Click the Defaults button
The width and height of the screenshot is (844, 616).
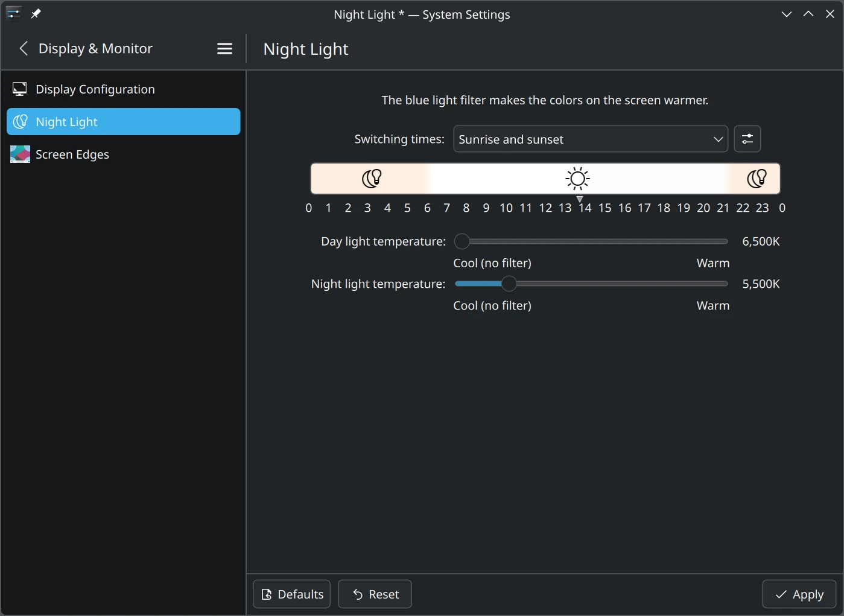point(291,594)
